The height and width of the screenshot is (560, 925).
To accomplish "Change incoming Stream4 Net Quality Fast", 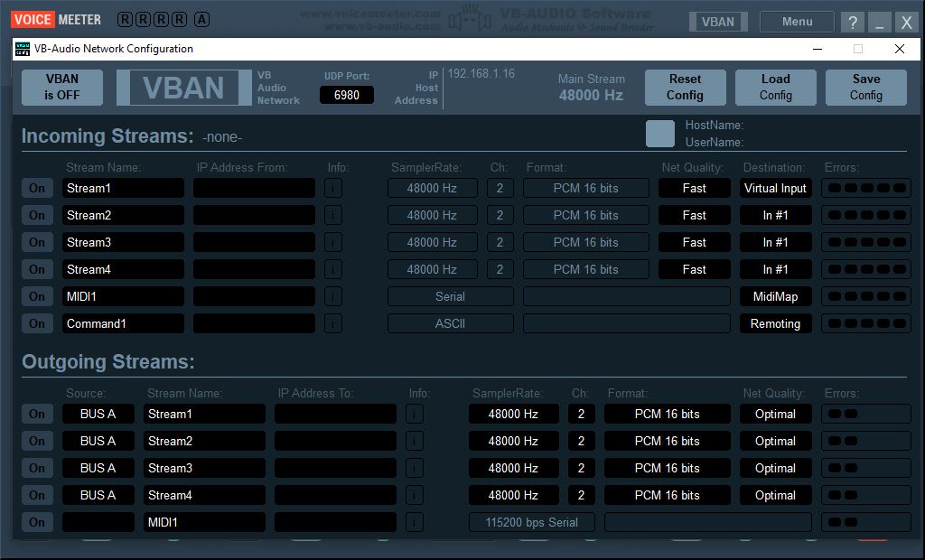I will point(695,270).
